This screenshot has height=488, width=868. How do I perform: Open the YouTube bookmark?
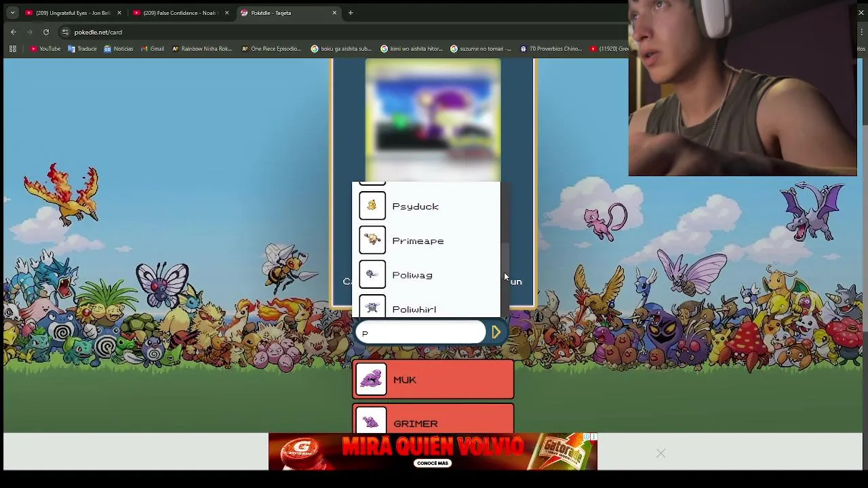pos(45,49)
